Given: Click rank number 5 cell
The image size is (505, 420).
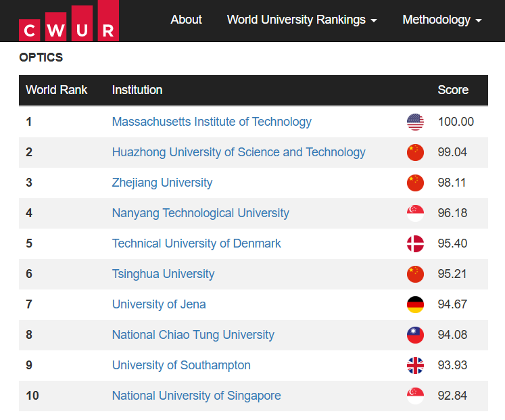Looking at the screenshot, I should pyautogui.click(x=29, y=243).
